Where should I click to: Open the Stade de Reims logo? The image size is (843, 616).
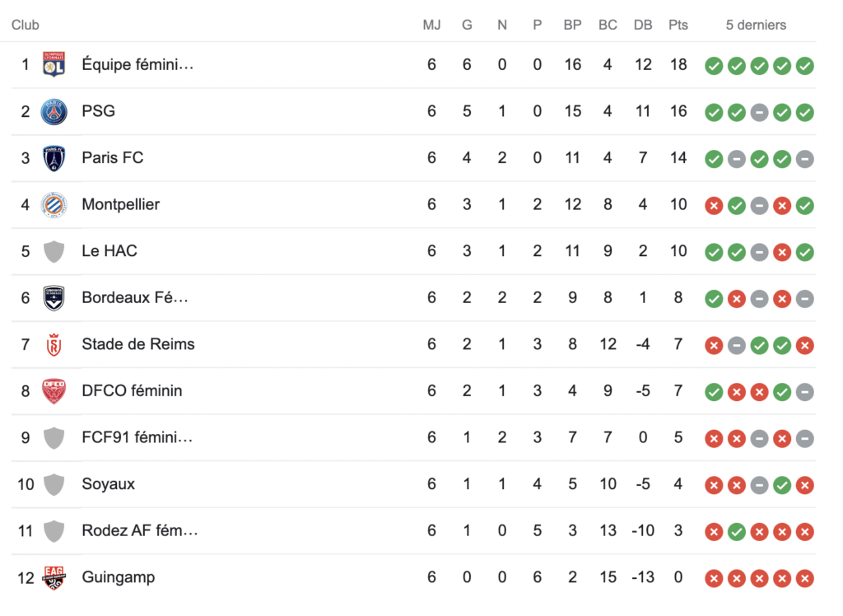tap(54, 345)
